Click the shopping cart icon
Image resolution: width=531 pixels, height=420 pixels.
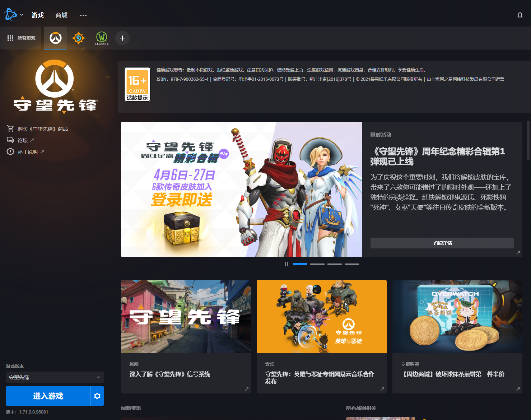coord(10,129)
